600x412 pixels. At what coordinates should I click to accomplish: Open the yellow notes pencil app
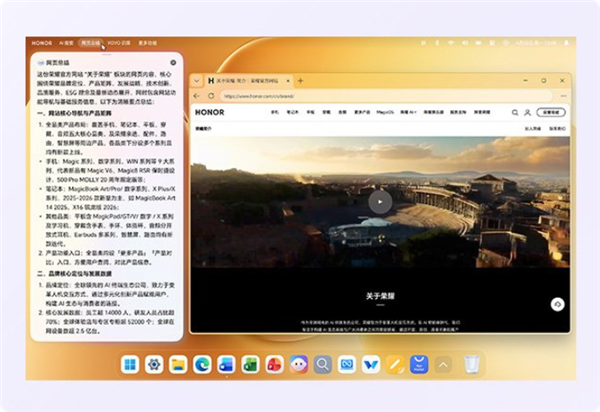pos(395,365)
